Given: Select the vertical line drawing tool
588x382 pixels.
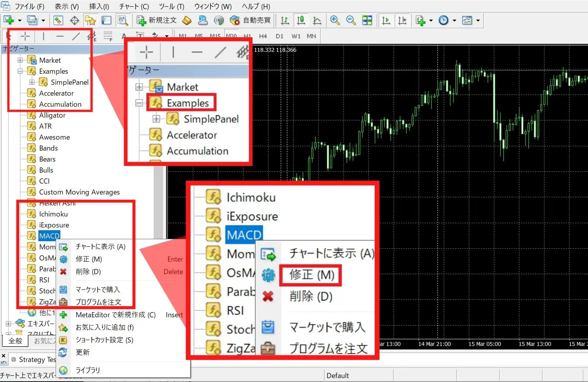Looking at the screenshot, I should pyautogui.click(x=43, y=36).
